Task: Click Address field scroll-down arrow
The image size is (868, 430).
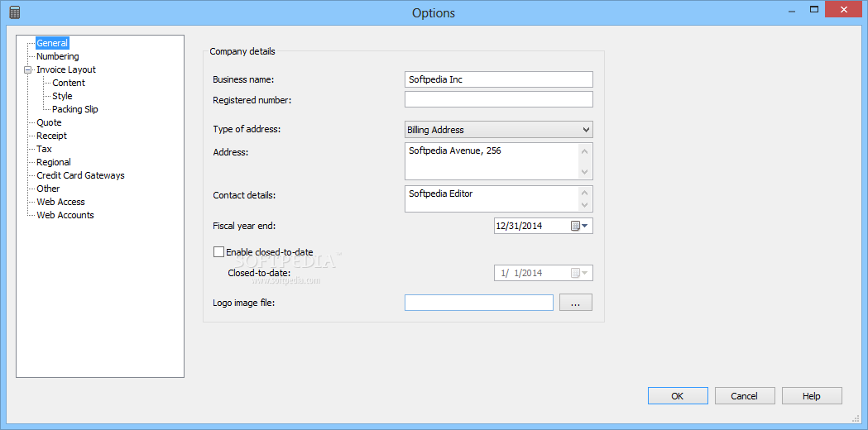Action: point(584,172)
